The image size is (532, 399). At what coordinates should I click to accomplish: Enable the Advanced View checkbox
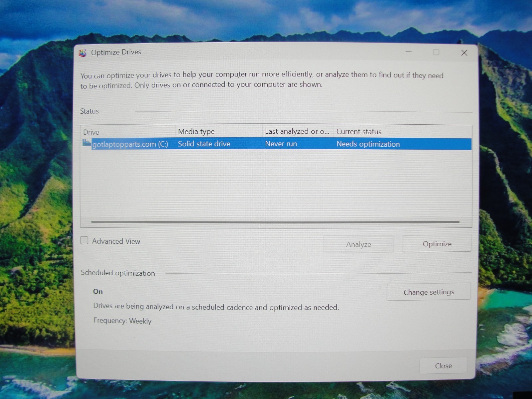tap(84, 240)
